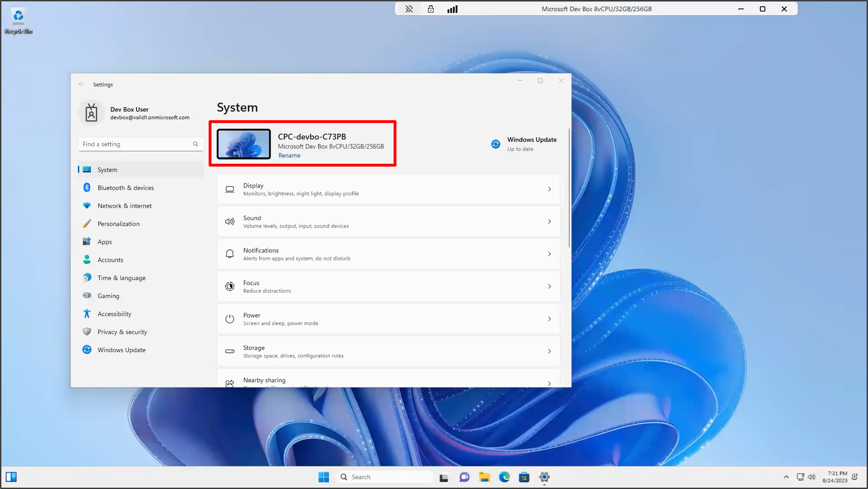Expand the Power settings chevron
The height and width of the screenshot is (489, 868).
549,319
